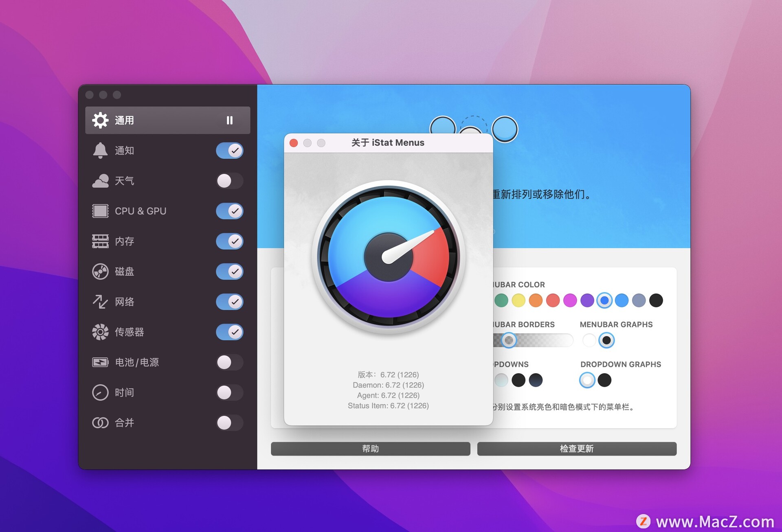Choose the red menubar color swatch
The image size is (782, 532).
(x=553, y=300)
